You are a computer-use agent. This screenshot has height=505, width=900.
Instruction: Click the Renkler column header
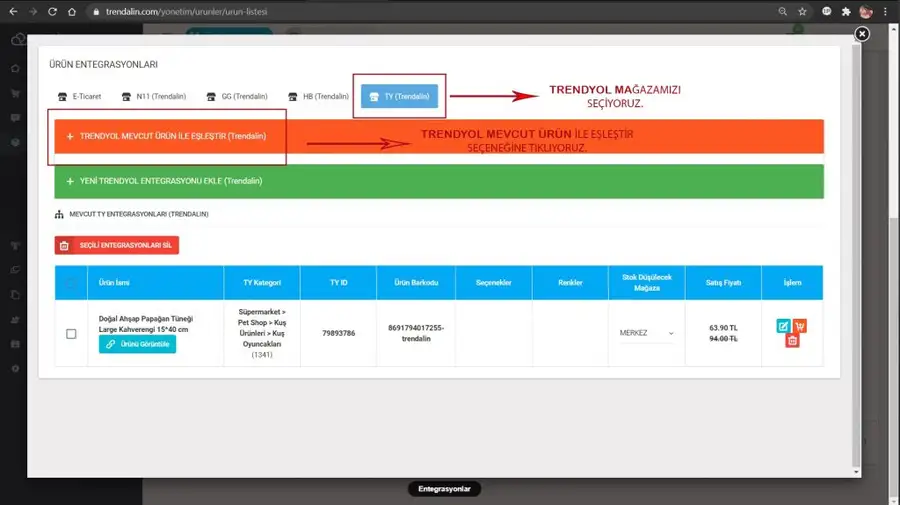[570, 282]
